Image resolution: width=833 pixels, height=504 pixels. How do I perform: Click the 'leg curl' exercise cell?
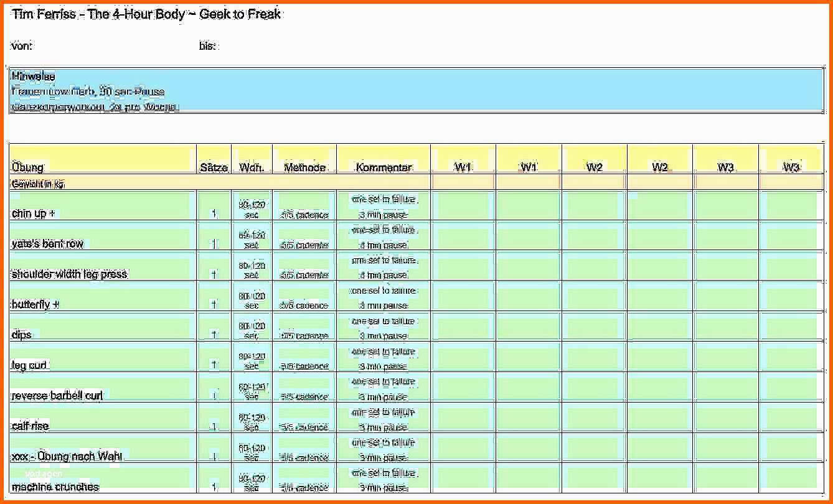tap(103, 358)
